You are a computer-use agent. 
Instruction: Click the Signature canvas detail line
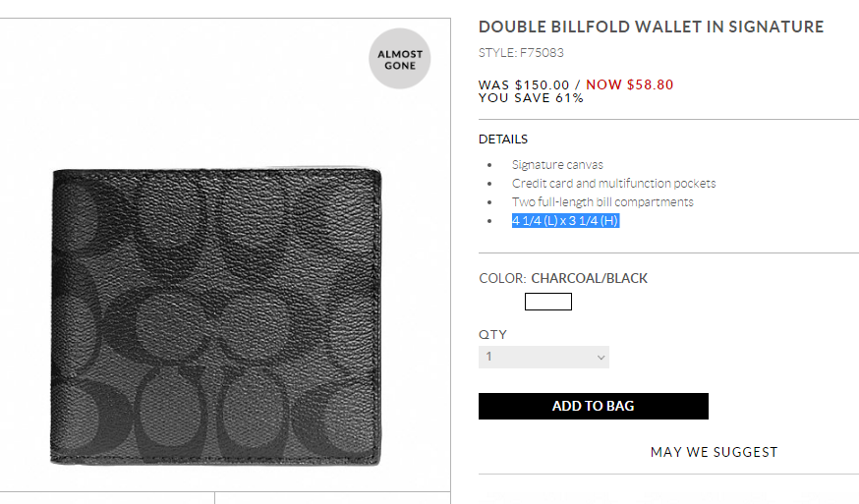point(557,165)
